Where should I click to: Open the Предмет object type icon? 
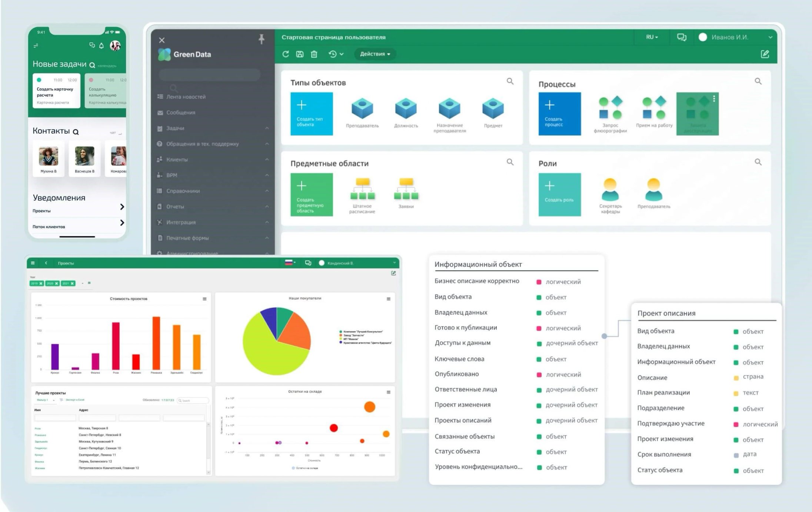[493, 108]
